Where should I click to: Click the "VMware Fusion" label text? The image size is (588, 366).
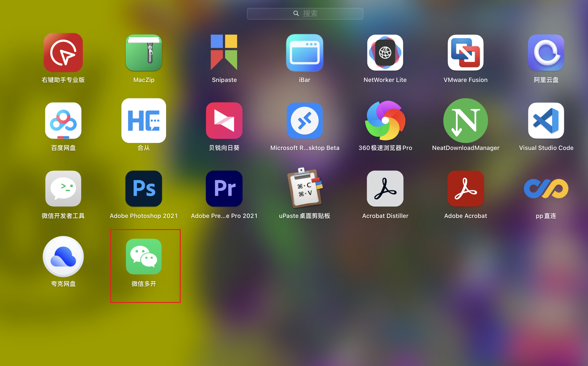point(466,80)
